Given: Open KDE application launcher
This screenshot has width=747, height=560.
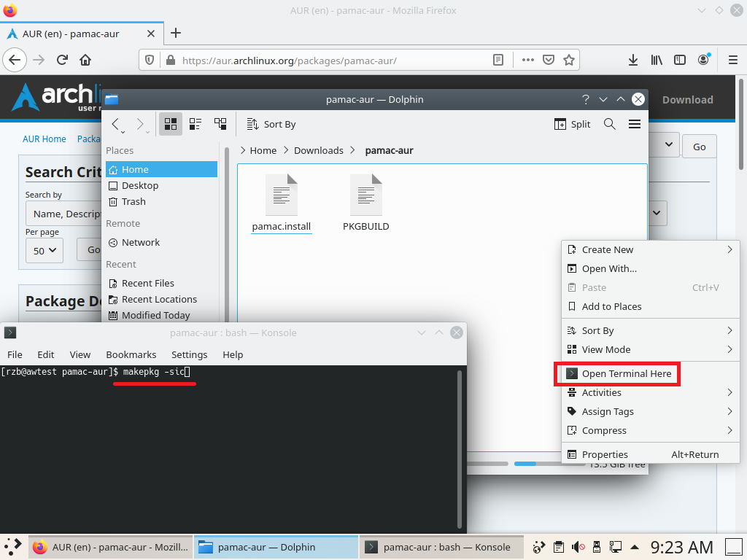Looking at the screenshot, I should coord(13,547).
